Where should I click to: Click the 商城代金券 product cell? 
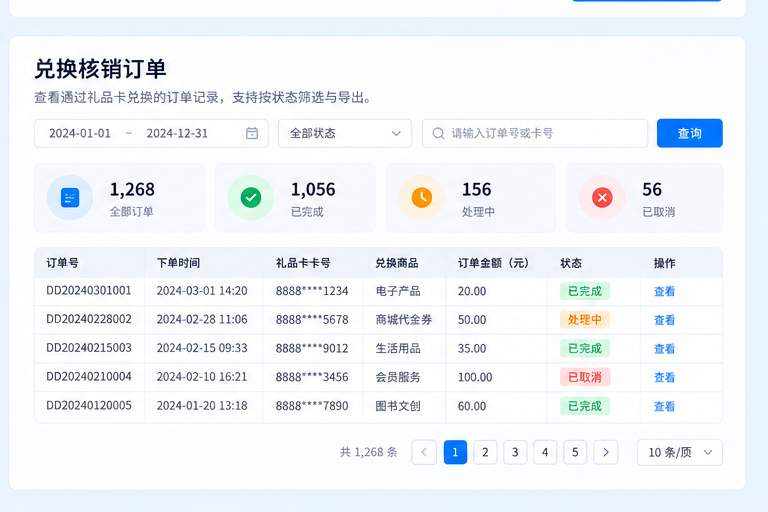[x=404, y=319]
